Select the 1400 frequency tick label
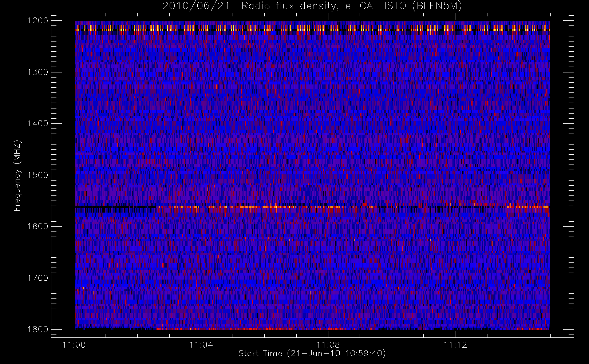Image resolution: width=589 pixels, height=364 pixels. tap(38, 124)
